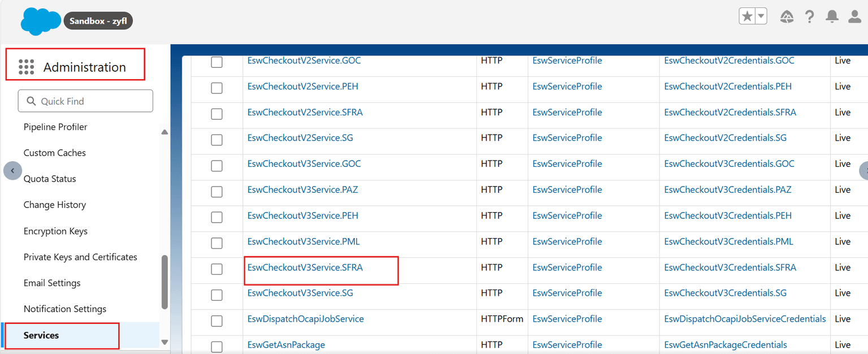This screenshot has width=868, height=354.
Task: Open the help question mark icon
Action: coord(810,17)
